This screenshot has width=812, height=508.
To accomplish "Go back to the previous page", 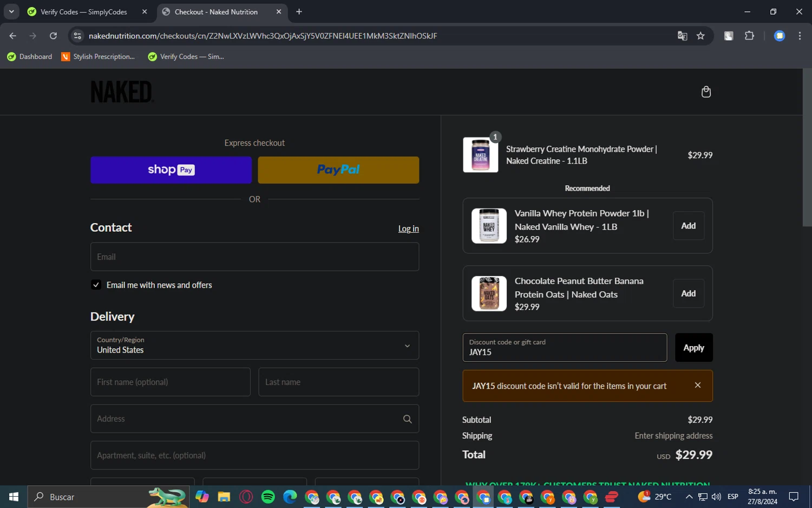I will tap(12, 36).
